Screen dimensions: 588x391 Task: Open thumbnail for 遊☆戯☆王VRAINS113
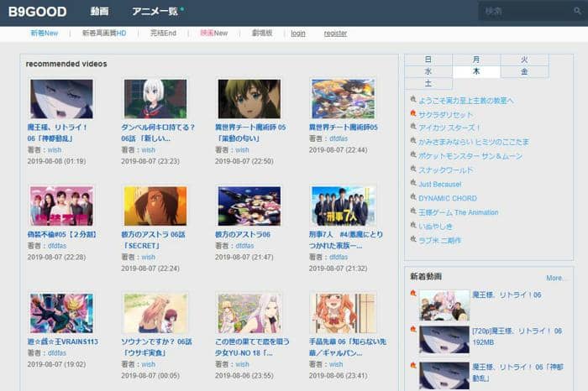click(x=61, y=314)
